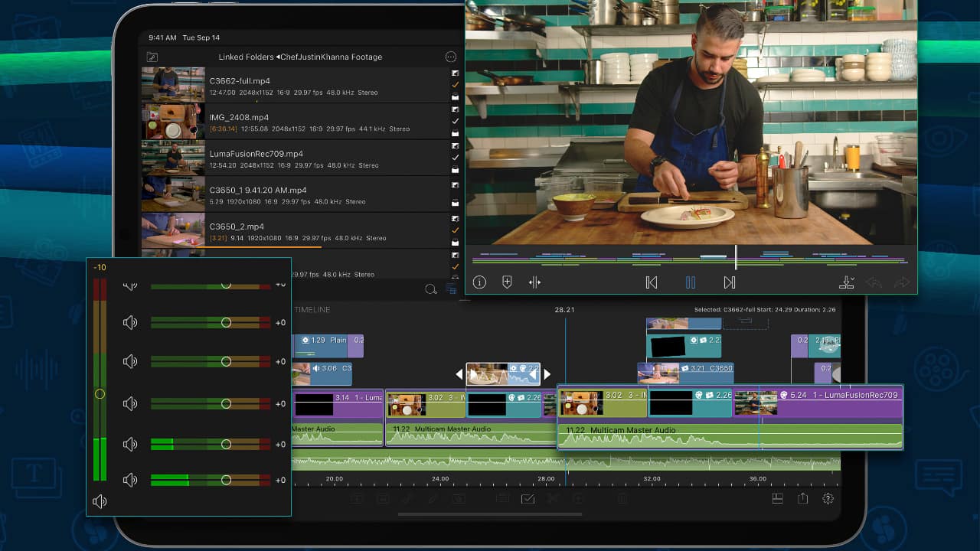980x551 pixels.
Task: Go back to Linked Folders in the library header
Action: pyautogui.click(x=245, y=57)
